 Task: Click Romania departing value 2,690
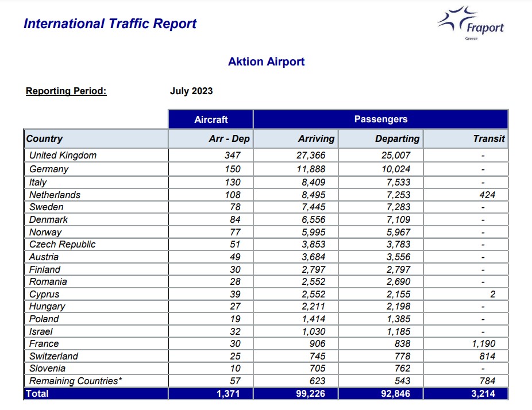tap(399, 281)
